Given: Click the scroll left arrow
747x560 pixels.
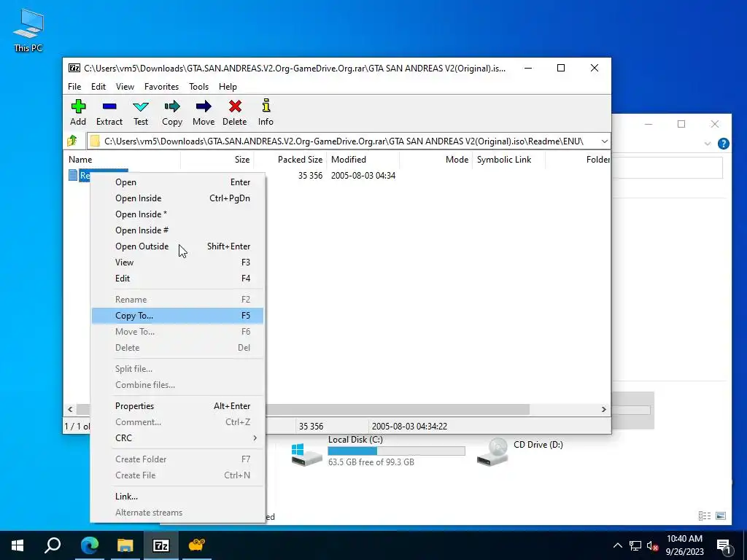Looking at the screenshot, I should [x=70, y=410].
